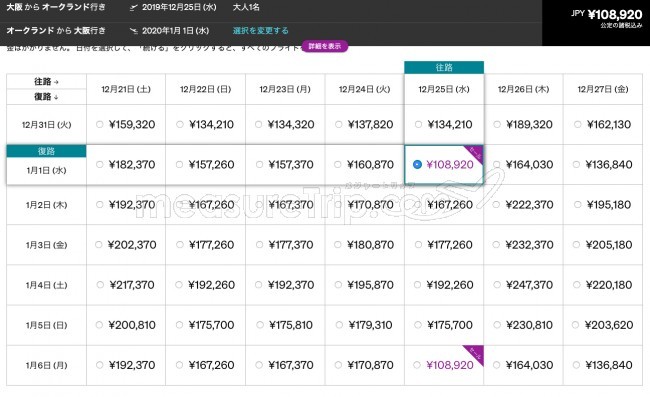Select the ¥222,370 fare on 1月2日

[x=497, y=205]
